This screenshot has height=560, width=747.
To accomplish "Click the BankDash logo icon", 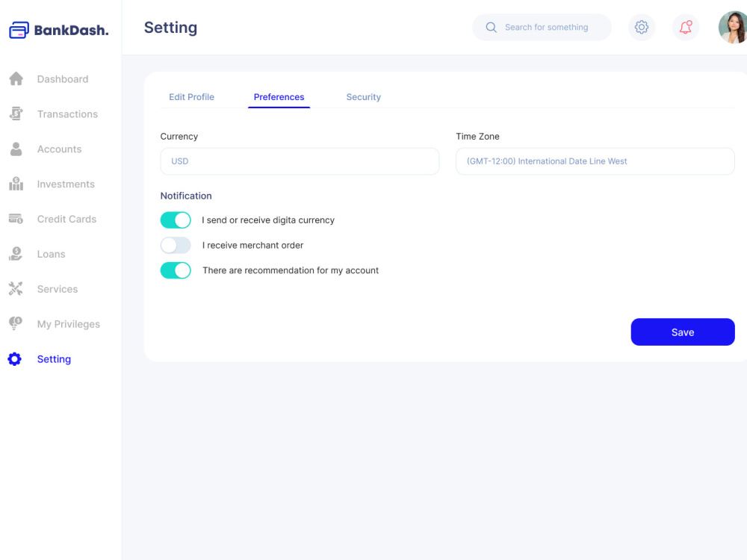I will [19, 30].
